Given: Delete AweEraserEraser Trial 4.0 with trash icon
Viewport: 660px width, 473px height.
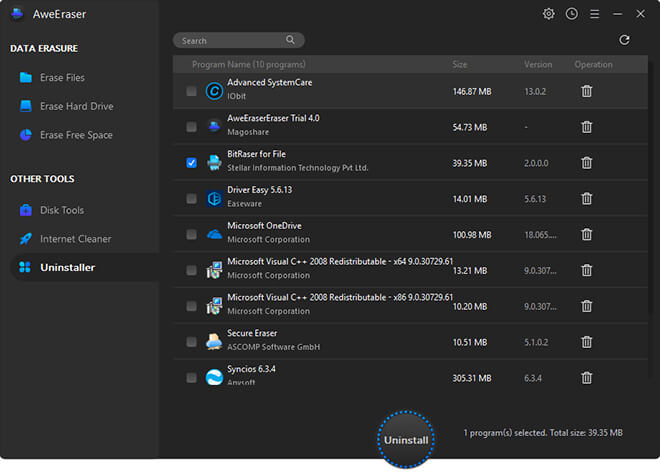Looking at the screenshot, I should (x=586, y=127).
